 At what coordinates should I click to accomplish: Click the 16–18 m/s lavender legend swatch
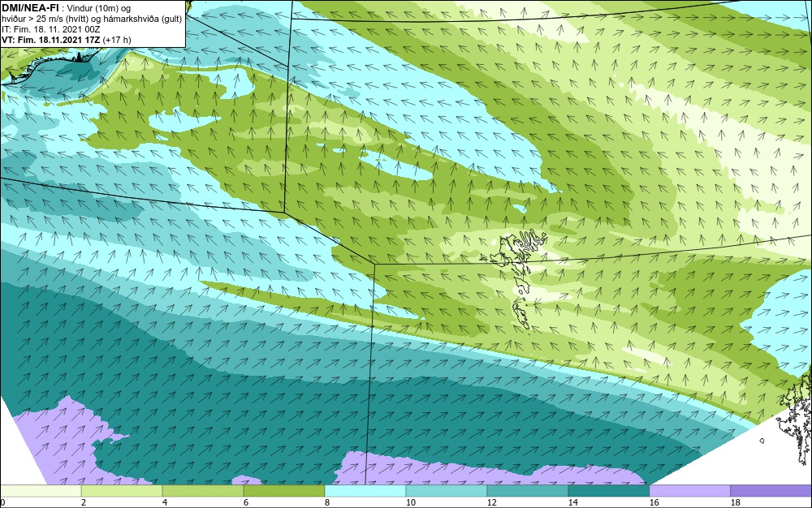click(689, 491)
